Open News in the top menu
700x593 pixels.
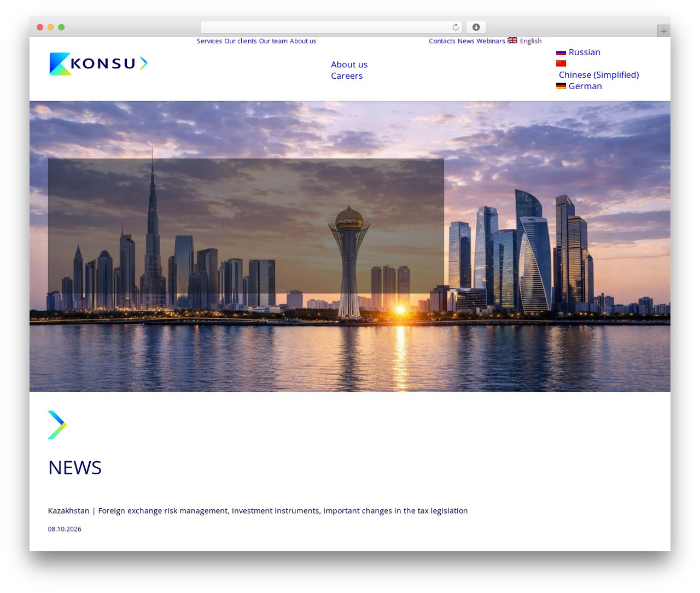pos(466,41)
